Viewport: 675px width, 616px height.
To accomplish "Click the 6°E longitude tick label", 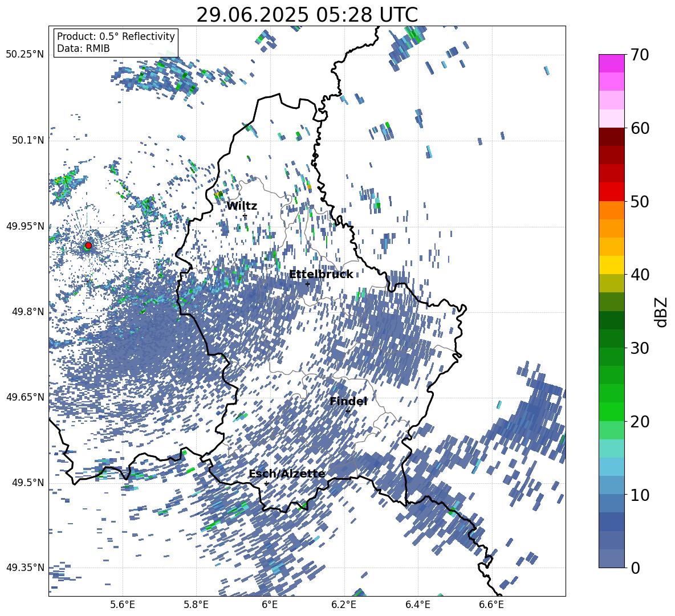I will click(270, 605).
